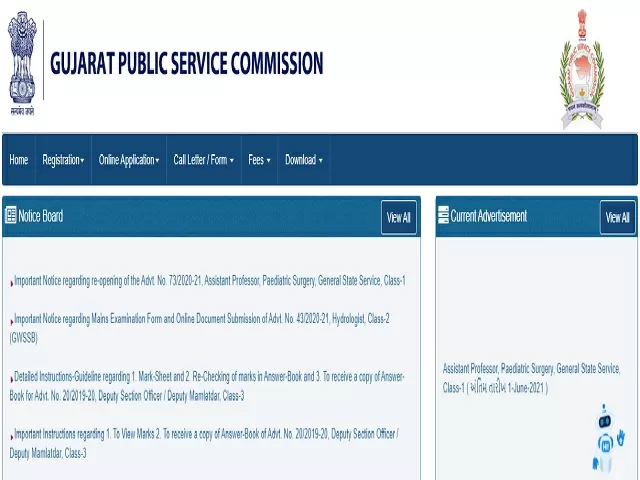
Task: Open the chatbot robot assistant
Action: click(x=607, y=438)
